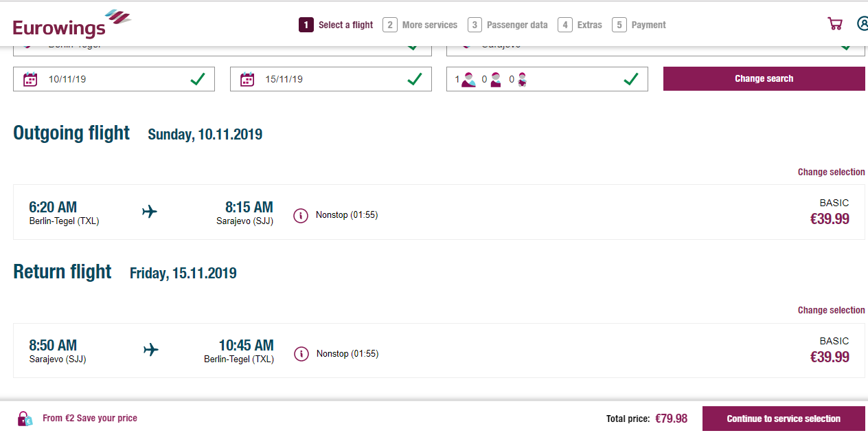This screenshot has width=868, height=433.
Task: Go to step 3 Passenger data
Action: 508,25
